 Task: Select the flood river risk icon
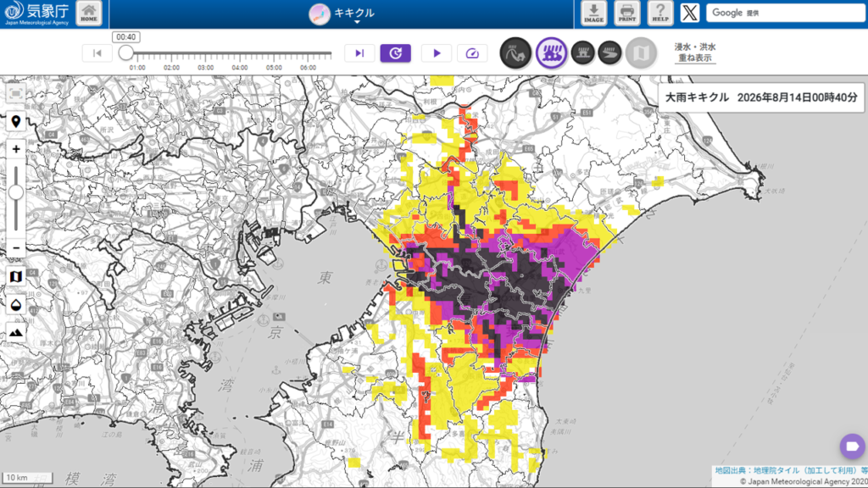pos(609,53)
